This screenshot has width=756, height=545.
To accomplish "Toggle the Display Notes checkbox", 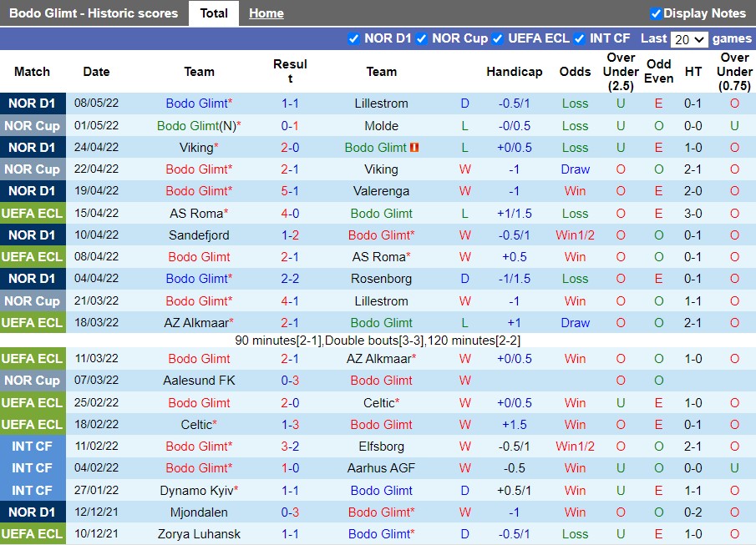I will pyautogui.click(x=656, y=13).
